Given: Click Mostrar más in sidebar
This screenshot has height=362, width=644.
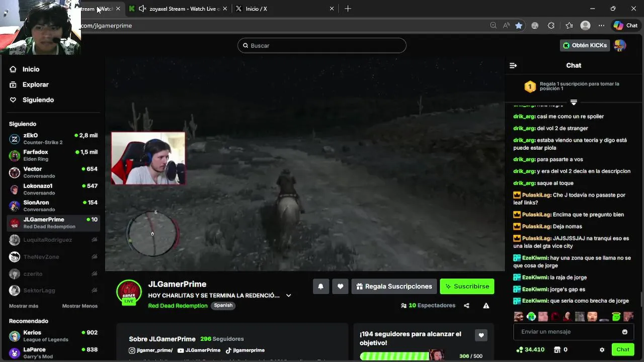Looking at the screenshot, I should [x=24, y=306].
